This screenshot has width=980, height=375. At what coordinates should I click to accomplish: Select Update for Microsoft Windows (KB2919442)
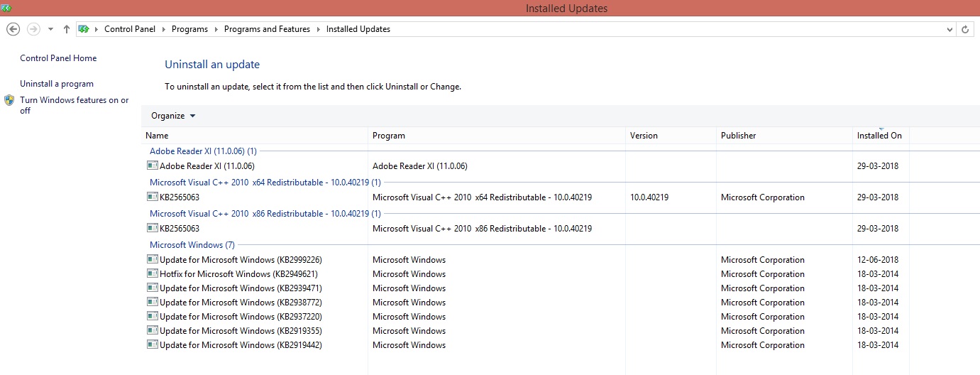[x=241, y=344]
